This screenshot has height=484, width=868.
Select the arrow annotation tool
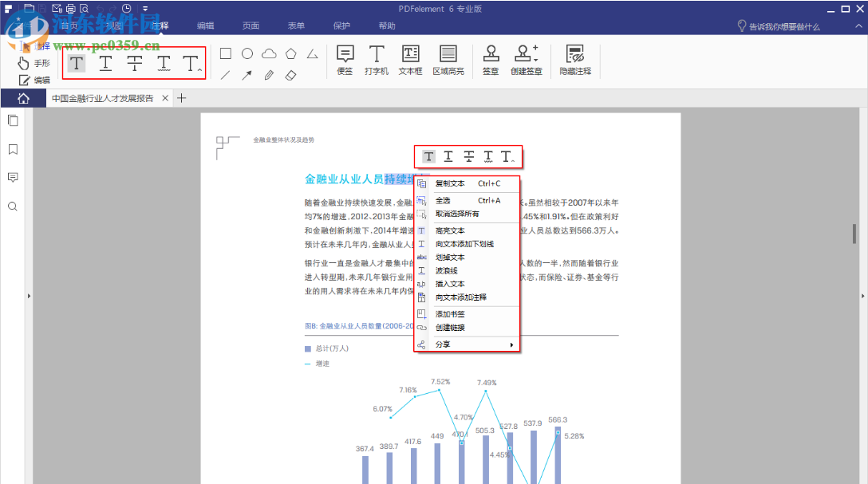(247, 73)
